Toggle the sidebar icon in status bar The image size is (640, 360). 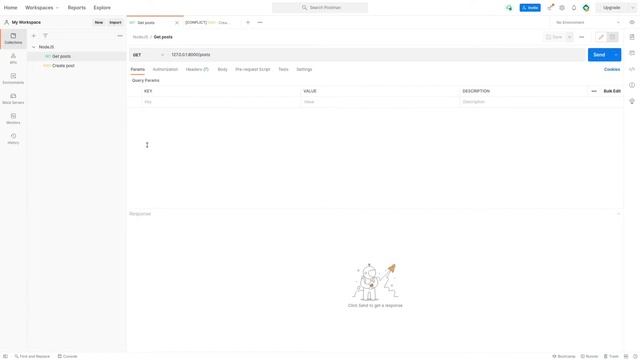pyautogui.click(x=5, y=356)
